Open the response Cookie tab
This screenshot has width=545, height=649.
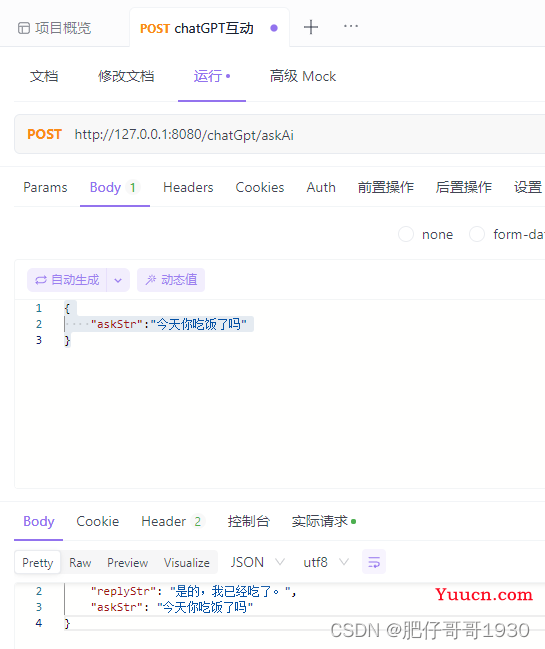(98, 521)
